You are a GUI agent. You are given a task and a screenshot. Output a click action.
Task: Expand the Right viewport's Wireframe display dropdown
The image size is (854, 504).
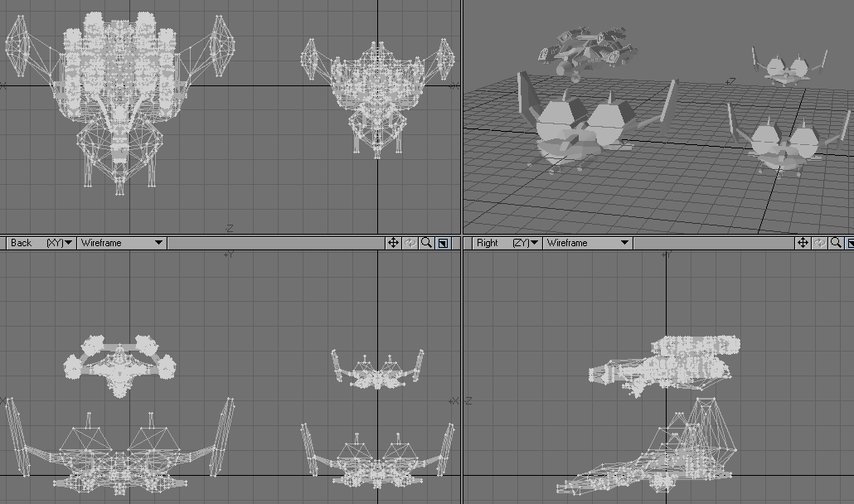[x=588, y=243]
